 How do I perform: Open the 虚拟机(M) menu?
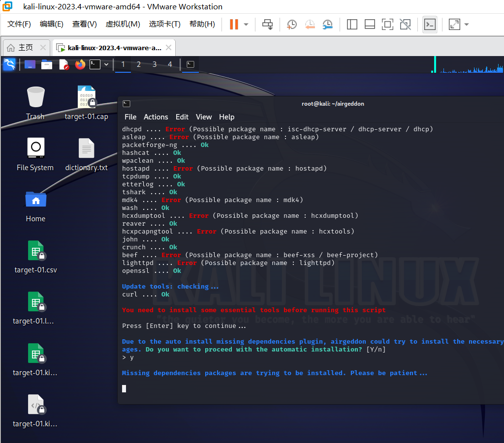(123, 24)
